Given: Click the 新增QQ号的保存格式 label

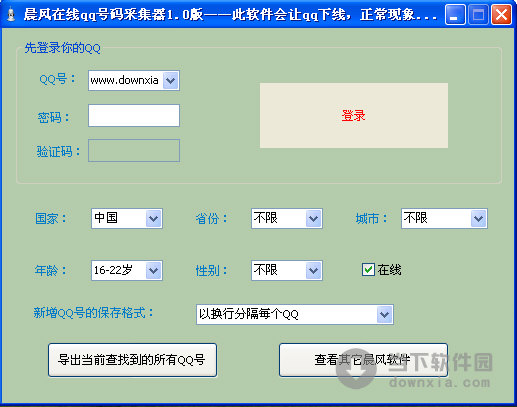Looking at the screenshot, I should pyautogui.click(x=93, y=313).
